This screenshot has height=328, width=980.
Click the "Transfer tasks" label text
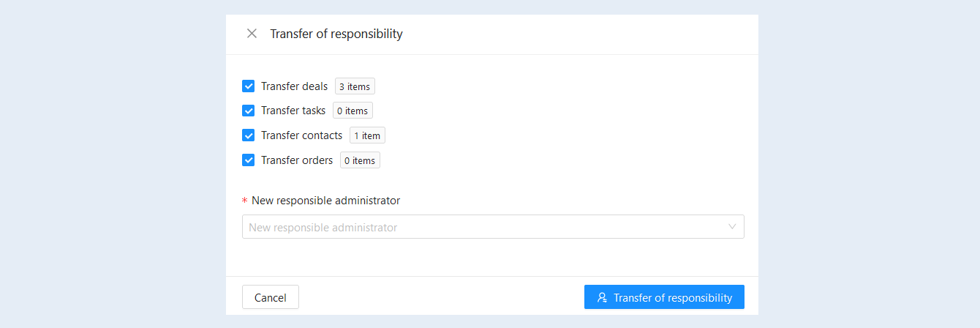(293, 111)
